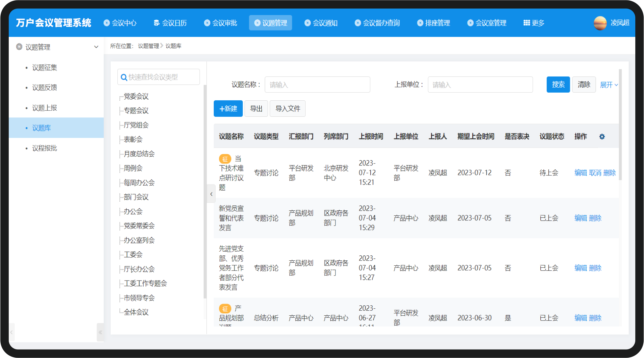Open 议程报批 in the sidebar
644x358 pixels.
pos(45,148)
